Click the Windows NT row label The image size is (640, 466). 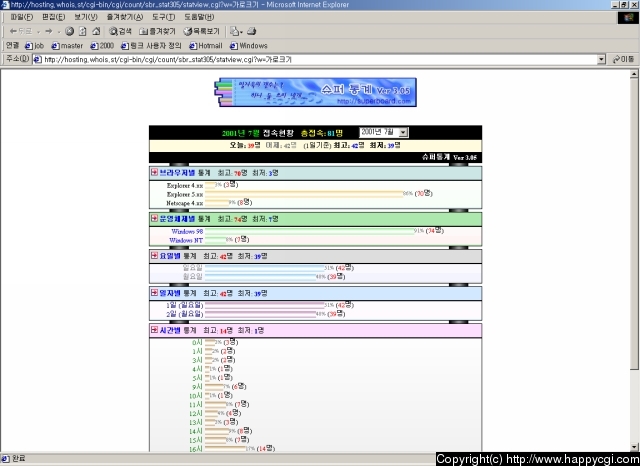[x=186, y=240]
